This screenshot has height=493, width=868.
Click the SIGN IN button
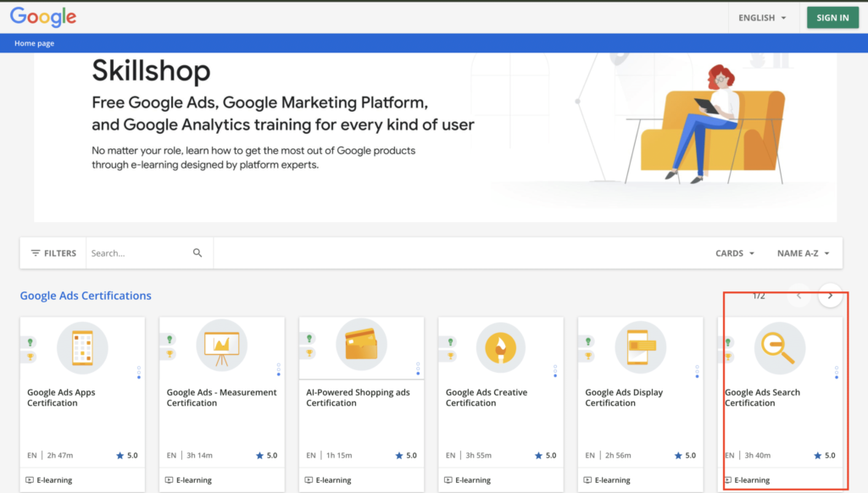click(x=832, y=18)
